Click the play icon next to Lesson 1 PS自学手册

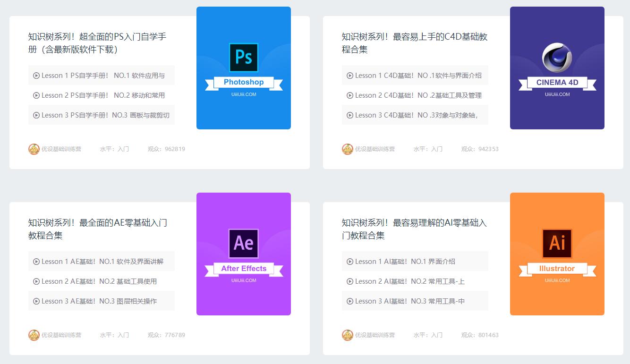pyautogui.click(x=36, y=75)
